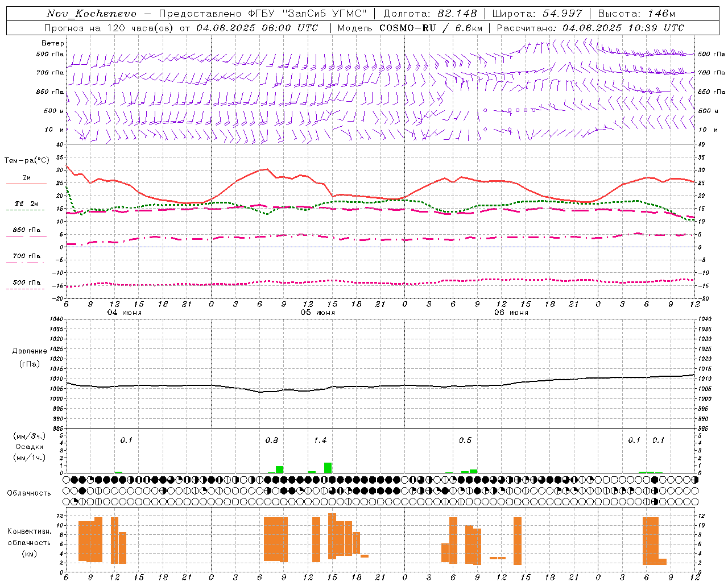The height and width of the screenshot is (582, 728).
Task: Click the "(мм/1ч.)" precipitation unit label
Action: pyautogui.click(x=30, y=458)
